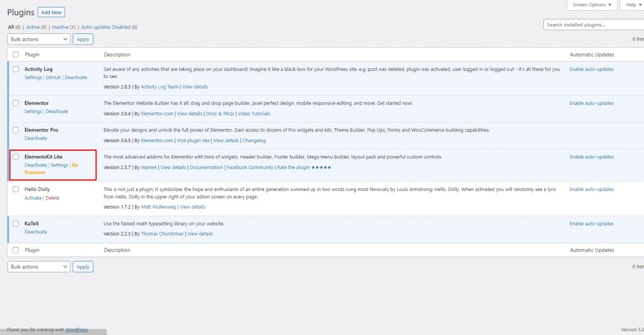Check the Elementor plugin checkbox
644x335 pixels.
click(x=16, y=103)
